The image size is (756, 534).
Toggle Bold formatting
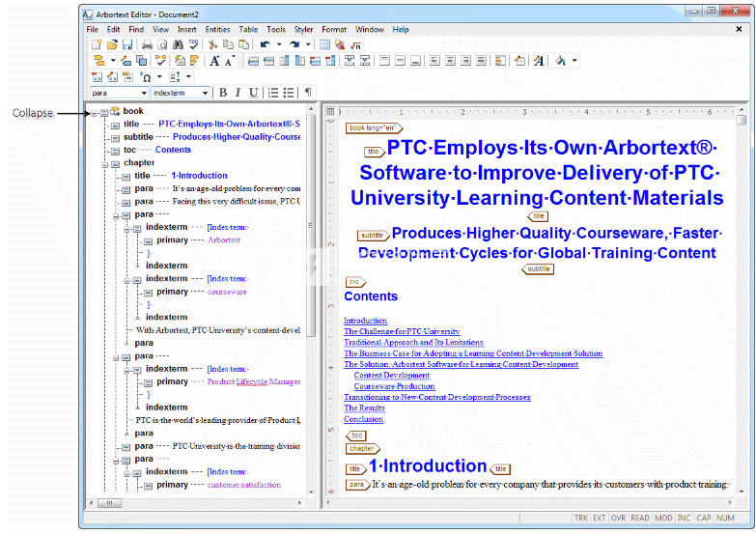[223, 93]
